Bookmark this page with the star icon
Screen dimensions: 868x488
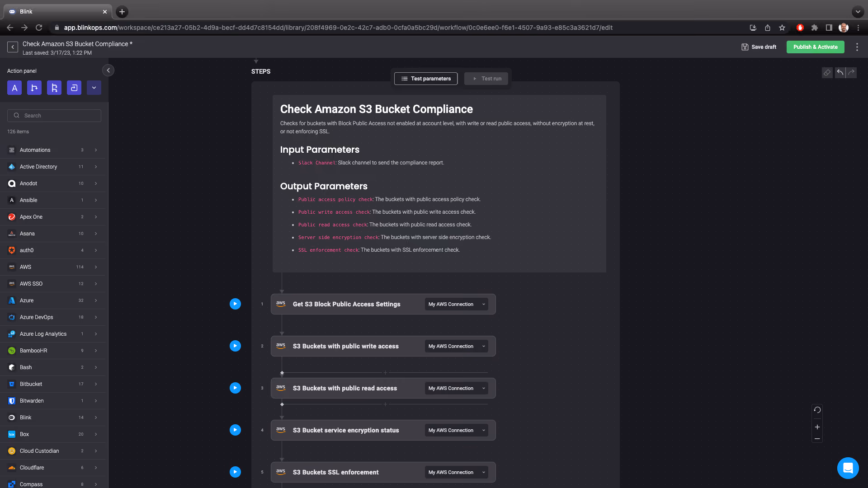(782, 28)
